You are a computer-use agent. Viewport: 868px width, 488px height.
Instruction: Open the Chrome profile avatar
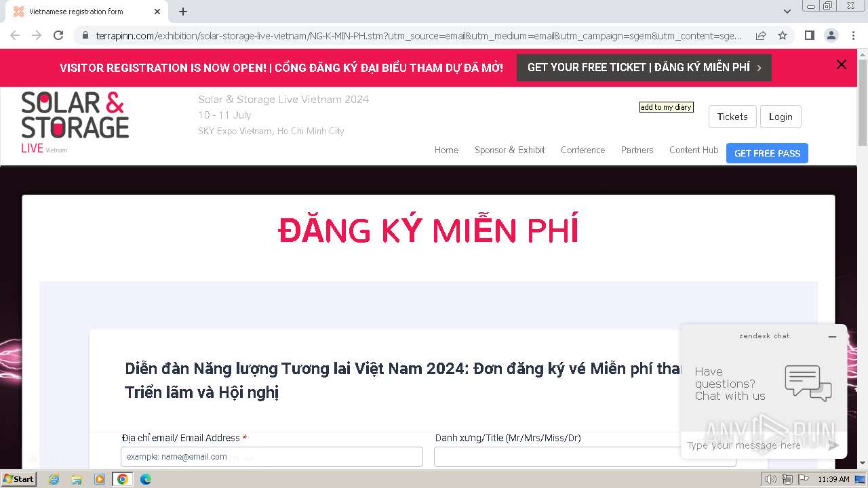click(831, 35)
